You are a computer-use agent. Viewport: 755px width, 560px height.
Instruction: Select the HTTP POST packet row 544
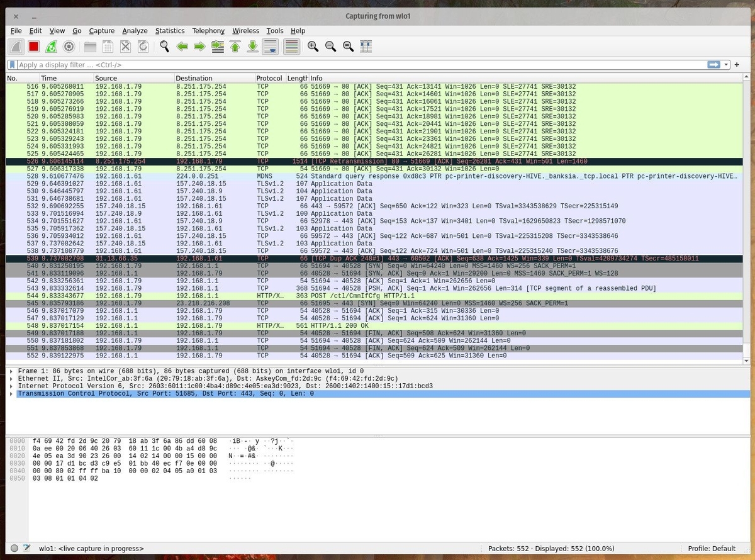point(252,296)
